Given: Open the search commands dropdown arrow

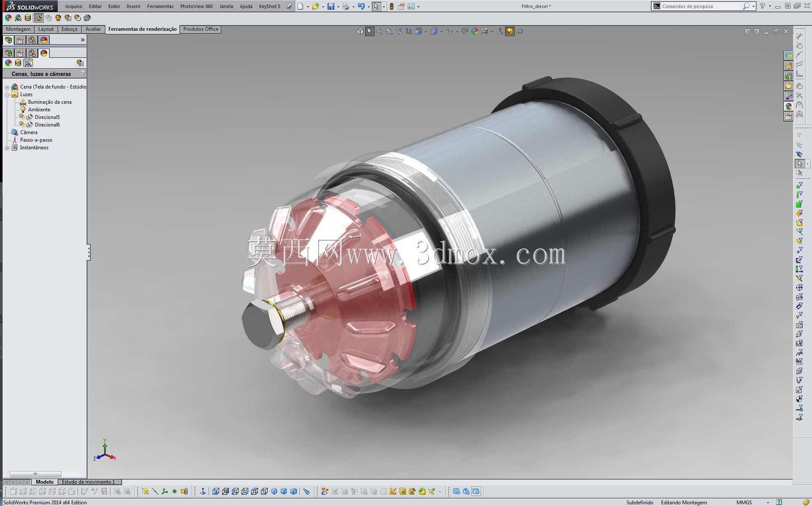Looking at the screenshot, I should 753,6.
